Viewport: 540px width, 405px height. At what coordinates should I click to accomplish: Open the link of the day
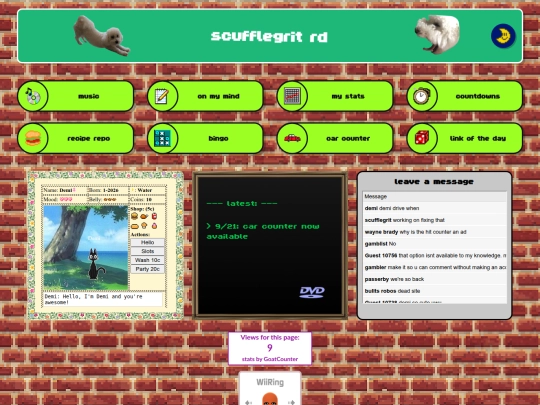click(465, 138)
